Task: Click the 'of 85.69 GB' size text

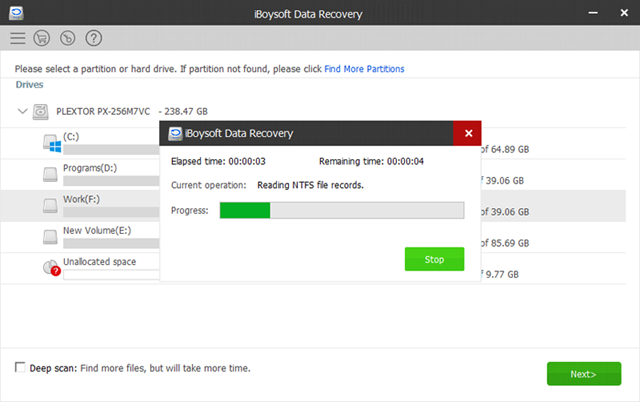Action: [505, 243]
